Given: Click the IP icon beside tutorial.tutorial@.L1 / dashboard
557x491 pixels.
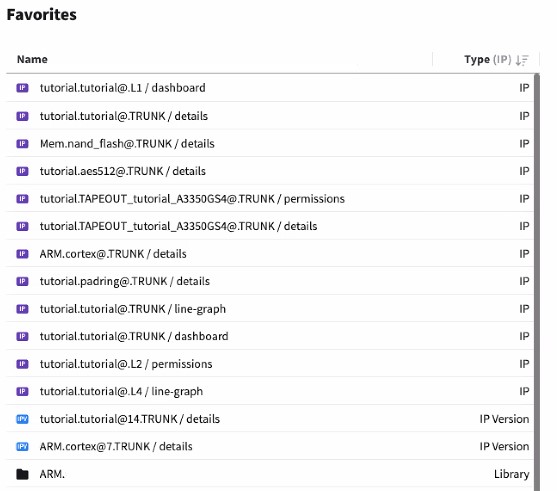Looking at the screenshot, I should 22,88.
